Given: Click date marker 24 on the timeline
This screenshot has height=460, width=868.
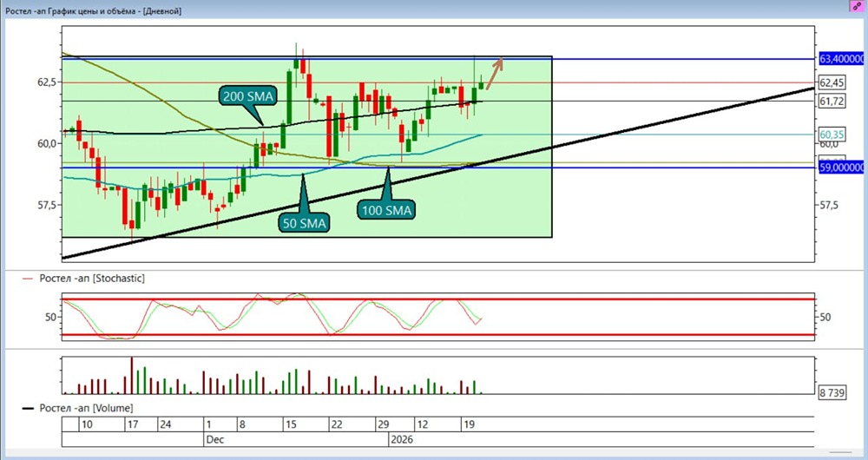Looking at the screenshot, I should pyautogui.click(x=165, y=424).
